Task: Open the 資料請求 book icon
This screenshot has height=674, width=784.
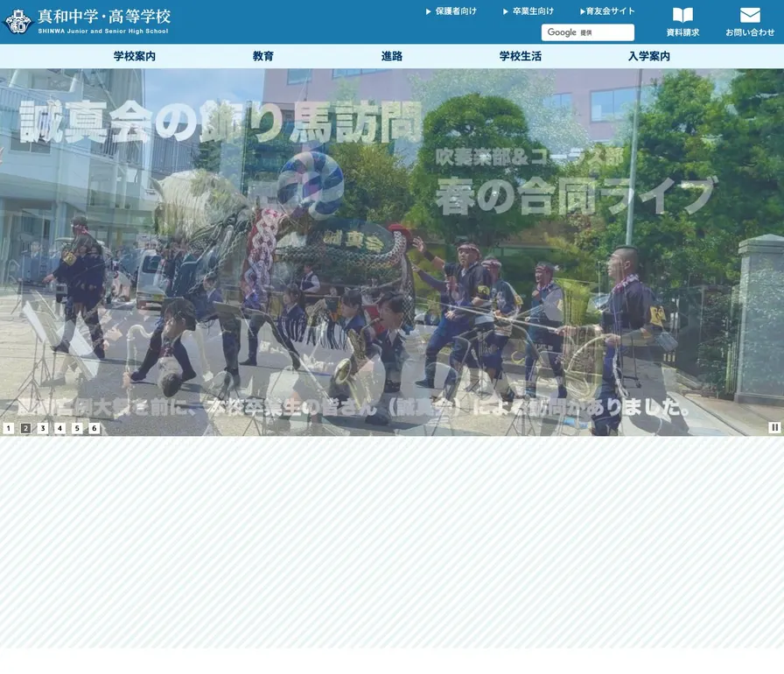Action: (682, 15)
